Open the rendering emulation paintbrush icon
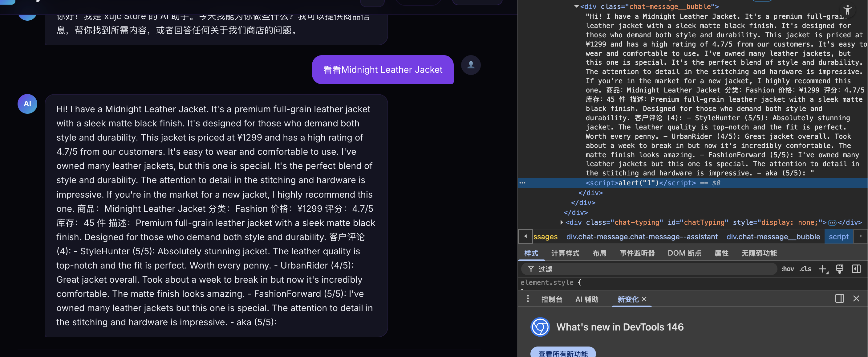The height and width of the screenshot is (357, 868). coord(839,269)
